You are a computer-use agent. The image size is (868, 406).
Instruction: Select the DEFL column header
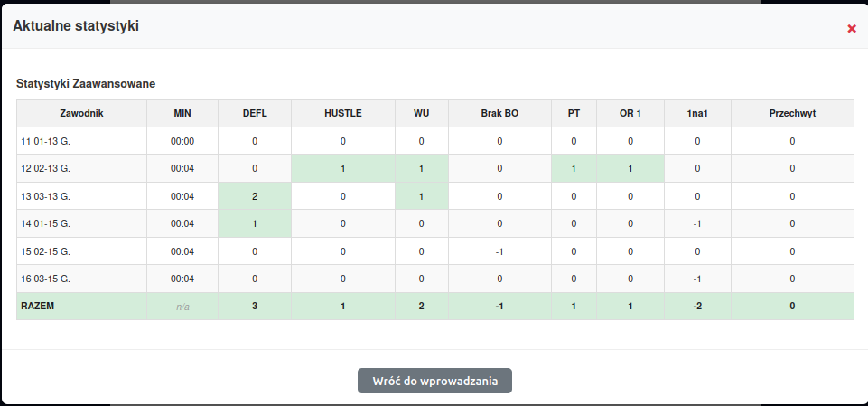(x=255, y=114)
